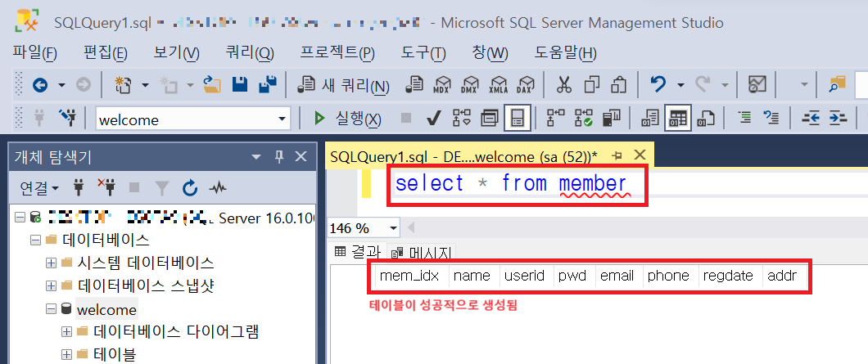Image resolution: width=868 pixels, height=364 pixels.
Task: Comment out the selected lines
Action: click(746, 117)
